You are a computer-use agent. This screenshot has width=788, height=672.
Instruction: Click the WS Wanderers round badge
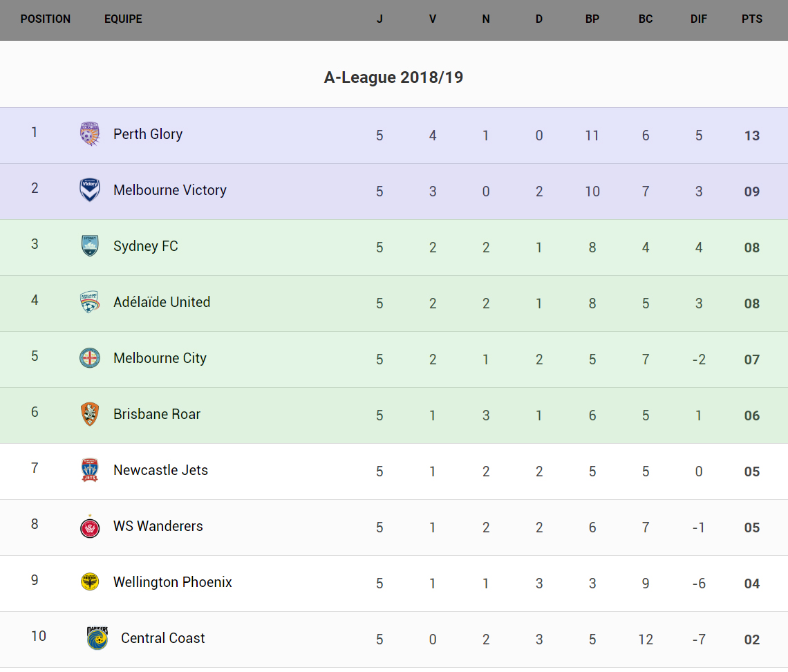(x=90, y=526)
